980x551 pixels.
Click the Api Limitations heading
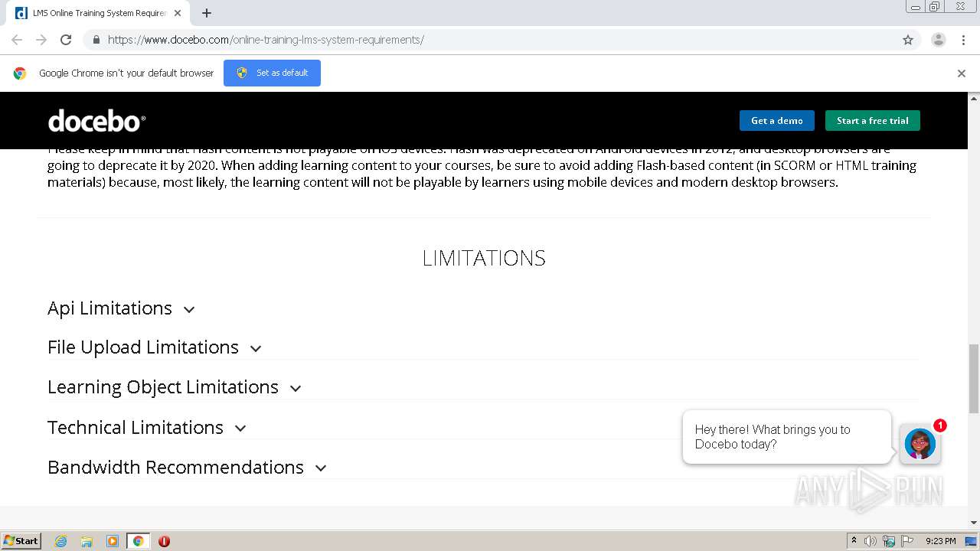point(109,308)
